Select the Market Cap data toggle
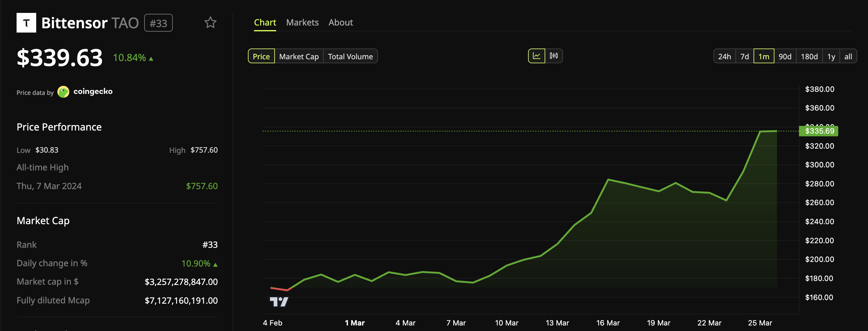Viewport: 868px width, 331px height. pyautogui.click(x=299, y=56)
